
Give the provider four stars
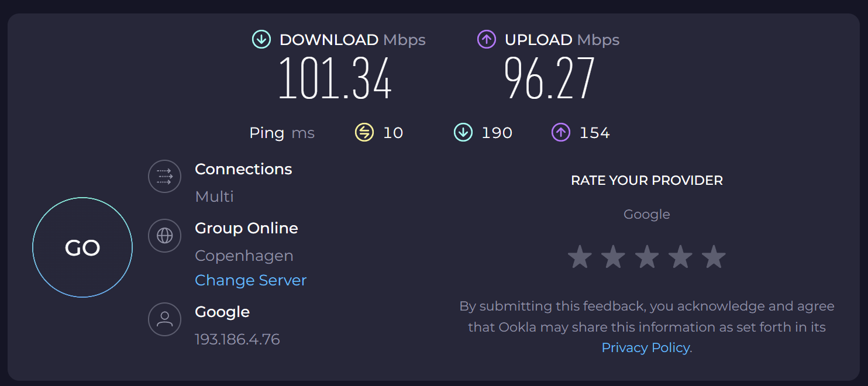pos(680,257)
